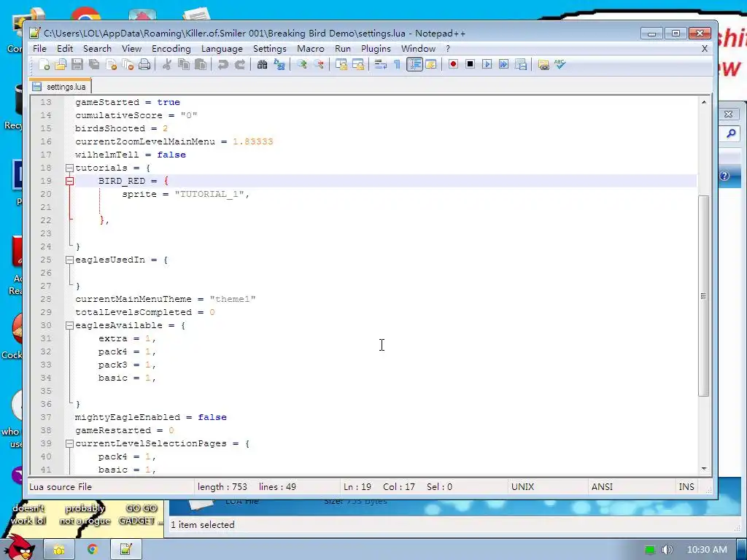747x560 pixels.
Task: Open the Plugins menu
Action: (376, 49)
